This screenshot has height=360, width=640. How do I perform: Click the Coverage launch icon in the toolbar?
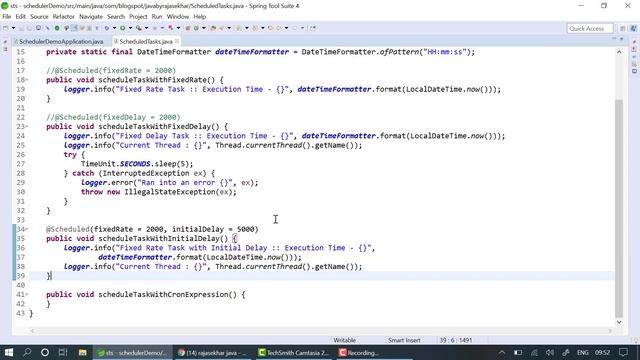[x=139, y=28]
